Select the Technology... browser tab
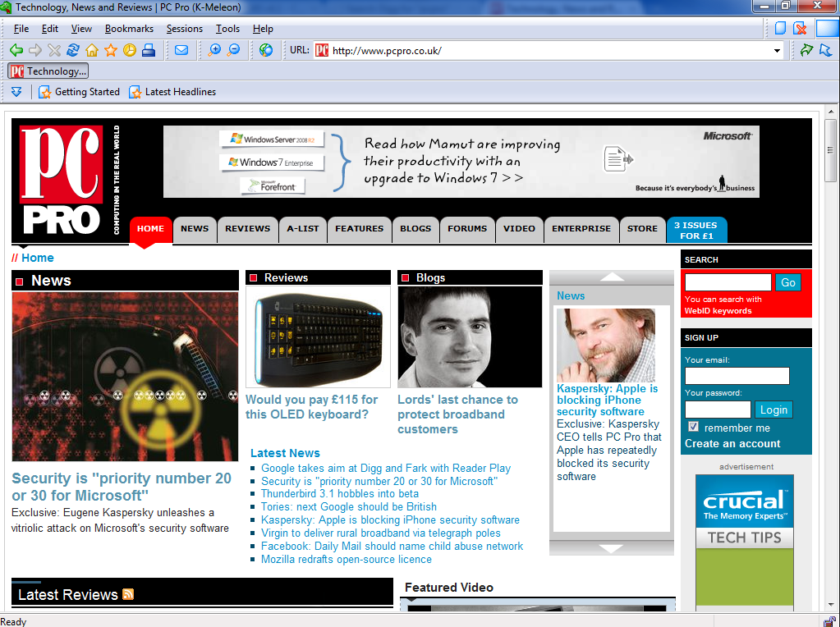This screenshot has height=627, width=840. click(48, 71)
